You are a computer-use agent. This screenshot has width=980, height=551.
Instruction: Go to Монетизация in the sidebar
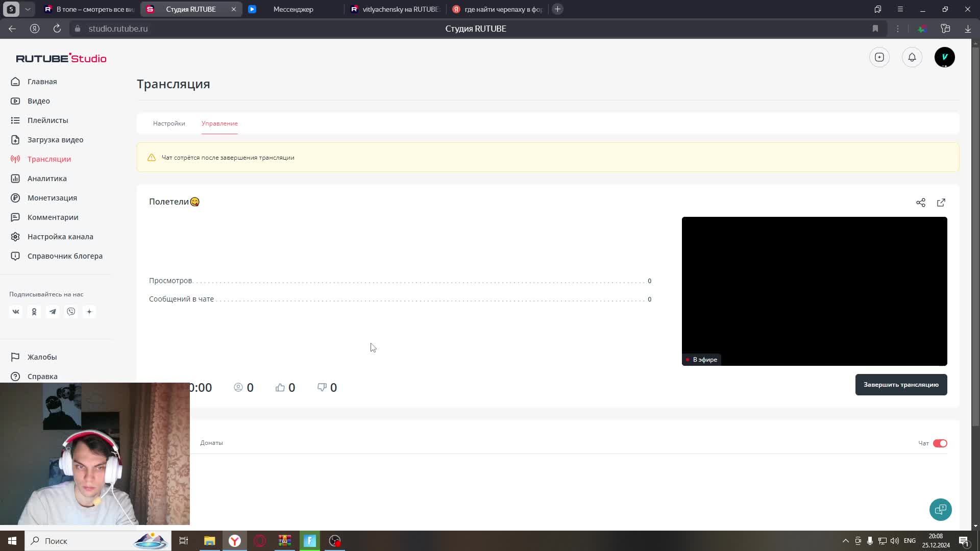click(52, 198)
